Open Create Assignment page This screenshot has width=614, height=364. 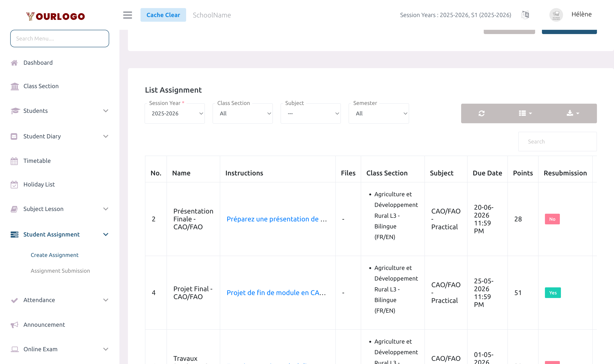(x=55, y=255)
